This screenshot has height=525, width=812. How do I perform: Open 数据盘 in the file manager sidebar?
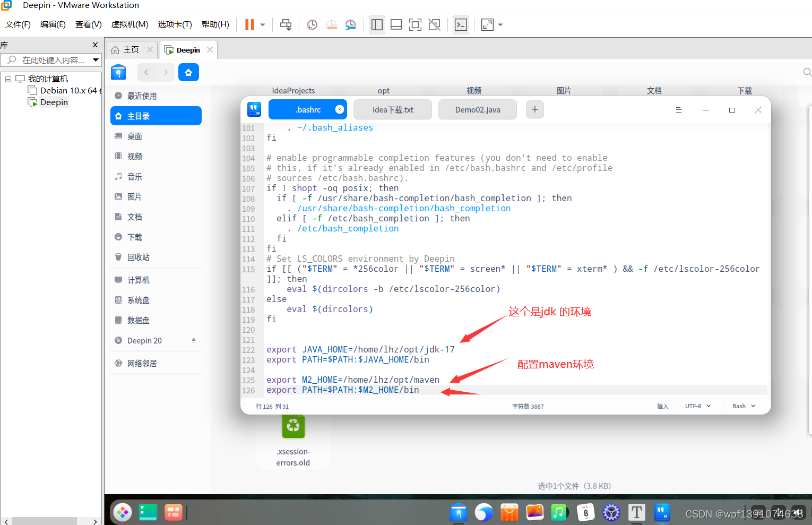pyautogui.click(x=156, y=321)
